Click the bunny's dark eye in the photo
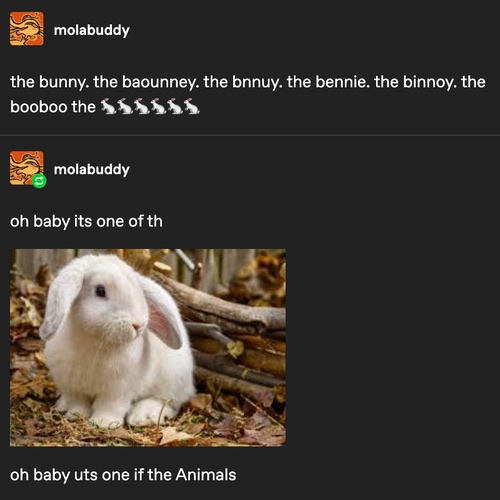Image resolution: width=500 pixels, height=500 pixels. (101, 291)
